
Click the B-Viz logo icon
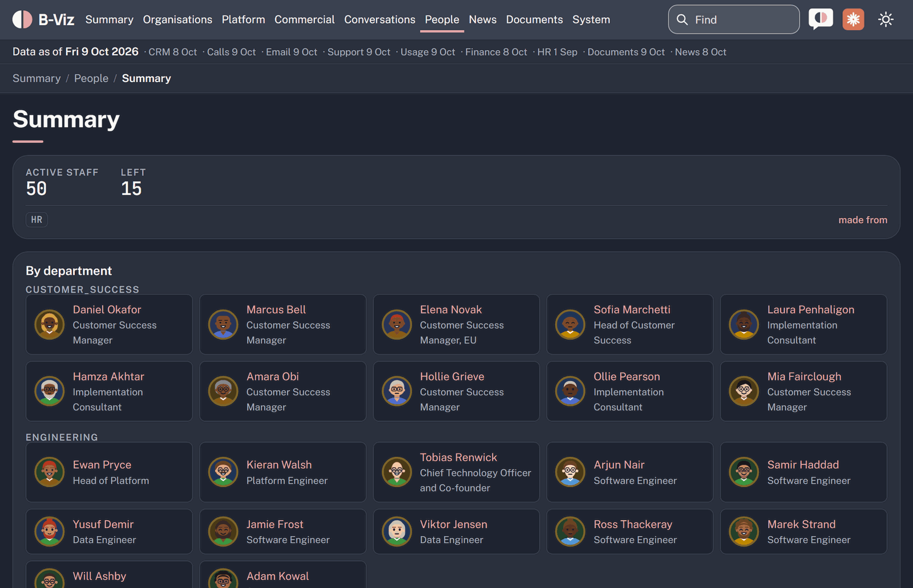point(22,19)
